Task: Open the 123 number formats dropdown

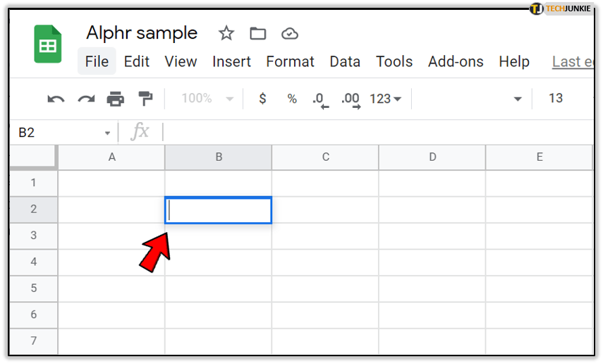Action: click(385, 99)
